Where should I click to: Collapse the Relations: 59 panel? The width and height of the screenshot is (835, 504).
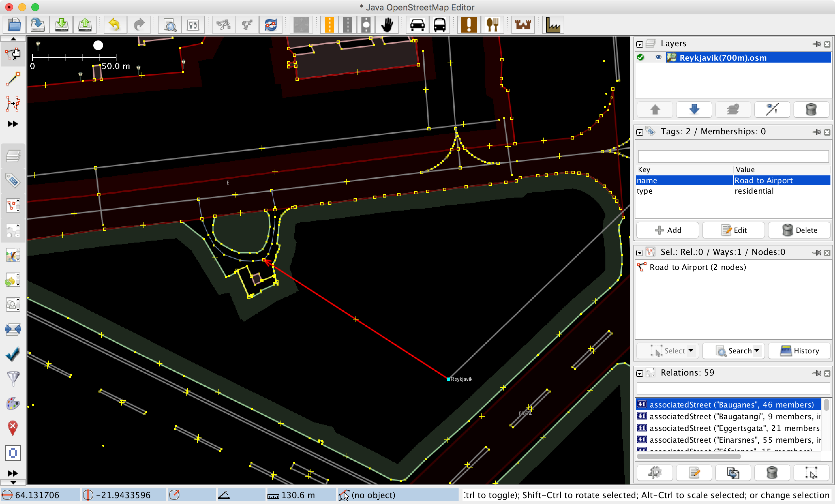639,373
